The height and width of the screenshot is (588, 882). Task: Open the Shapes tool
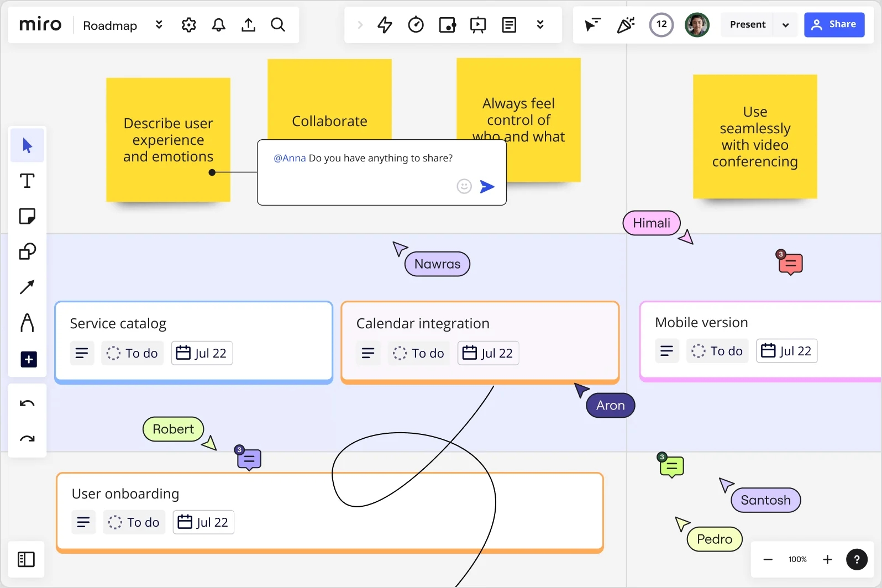(27, 251)
